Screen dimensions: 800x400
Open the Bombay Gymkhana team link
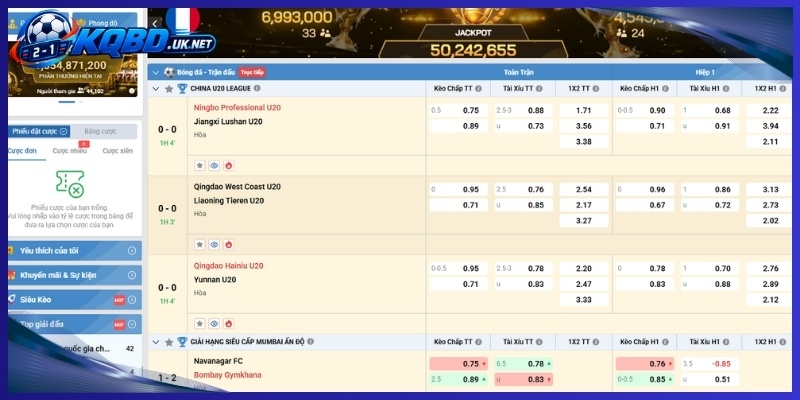[x=228, y=375]
